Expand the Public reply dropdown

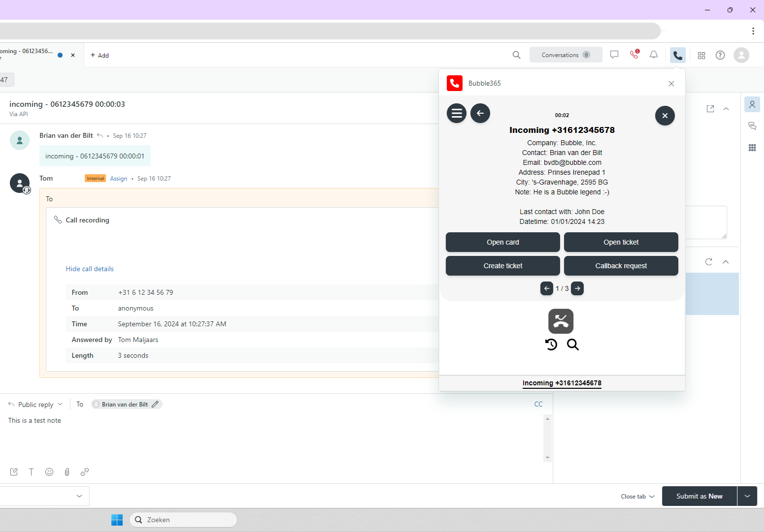(35, 405)
